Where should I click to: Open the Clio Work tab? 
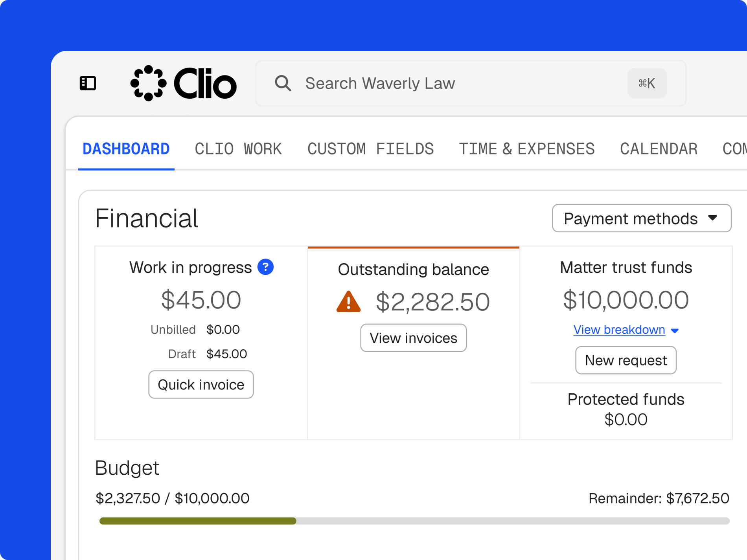coord(238,149)
